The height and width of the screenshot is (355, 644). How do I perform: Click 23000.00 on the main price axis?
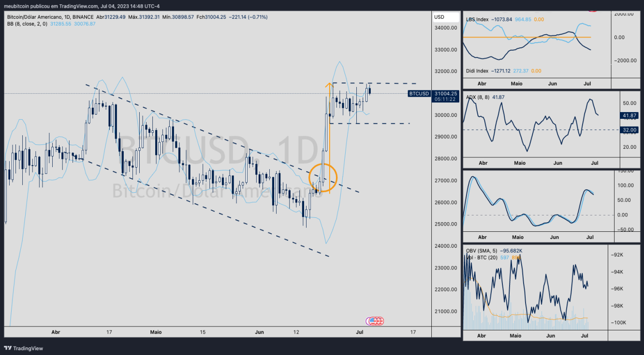[x=445, y=268]
